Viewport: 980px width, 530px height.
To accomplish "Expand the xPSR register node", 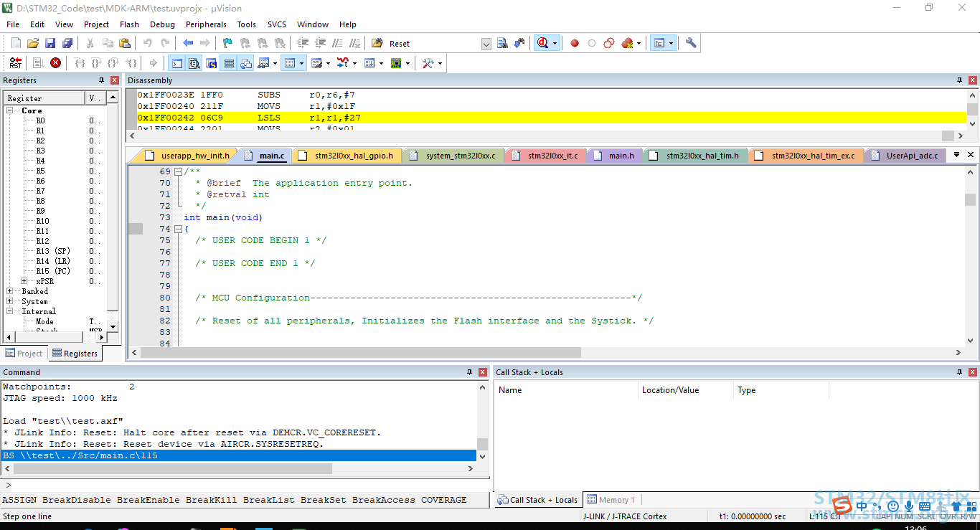I will [x=24, y=281].
